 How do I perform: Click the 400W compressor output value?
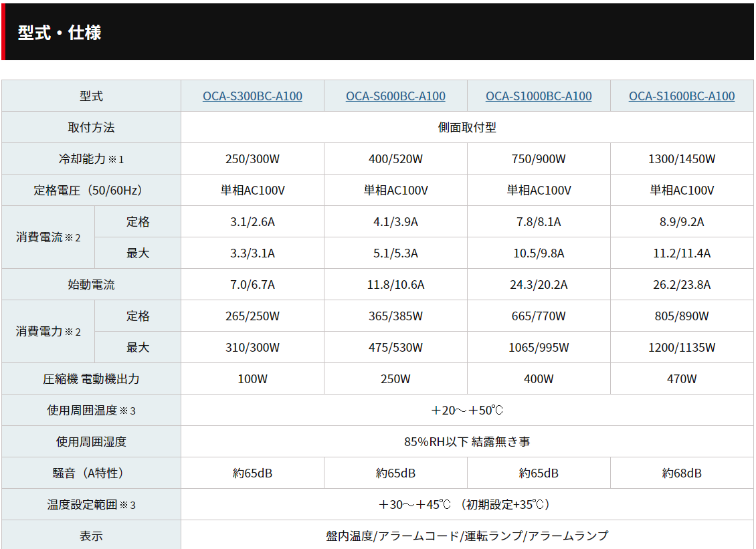point(539,379)
